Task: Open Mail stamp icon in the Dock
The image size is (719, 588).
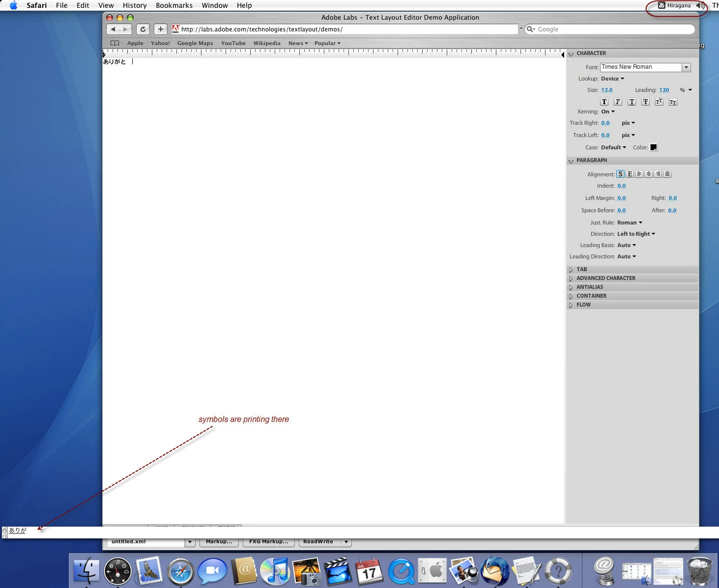Action: (x=149, y=571)
